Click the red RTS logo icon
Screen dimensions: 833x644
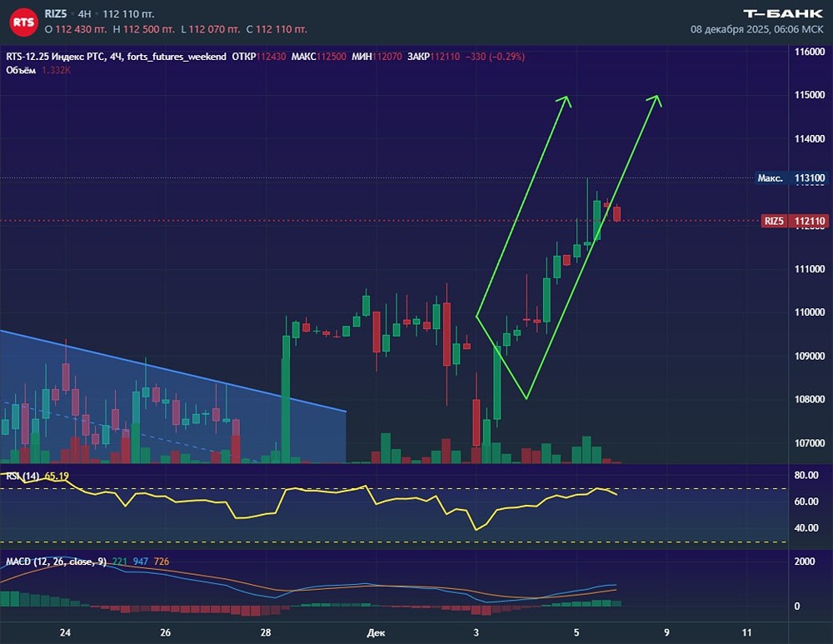point(23,22)
